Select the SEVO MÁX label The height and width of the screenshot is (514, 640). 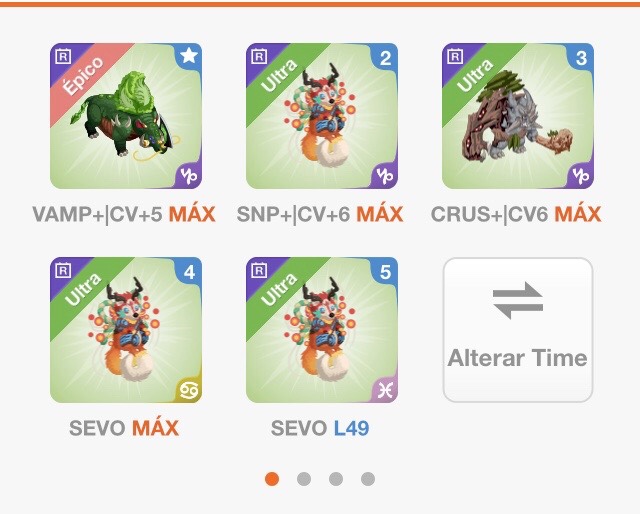124,428
